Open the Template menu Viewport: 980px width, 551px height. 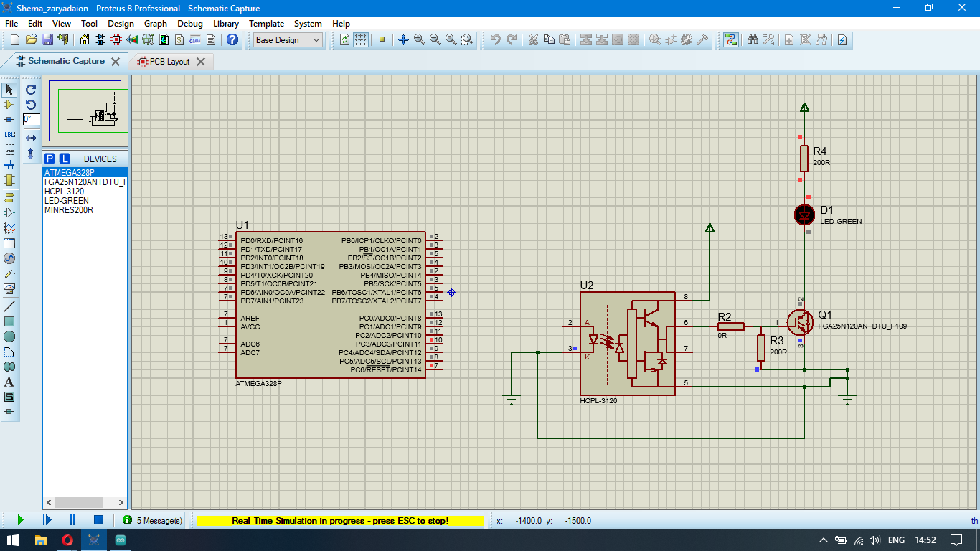point(266,24)
